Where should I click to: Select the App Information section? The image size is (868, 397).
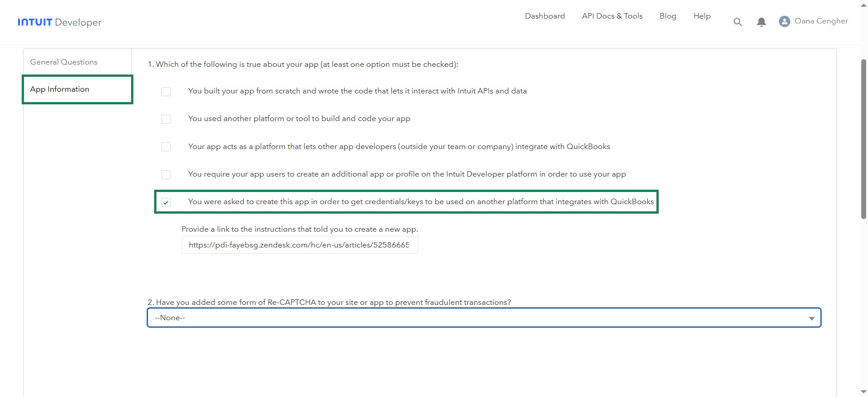60,89
